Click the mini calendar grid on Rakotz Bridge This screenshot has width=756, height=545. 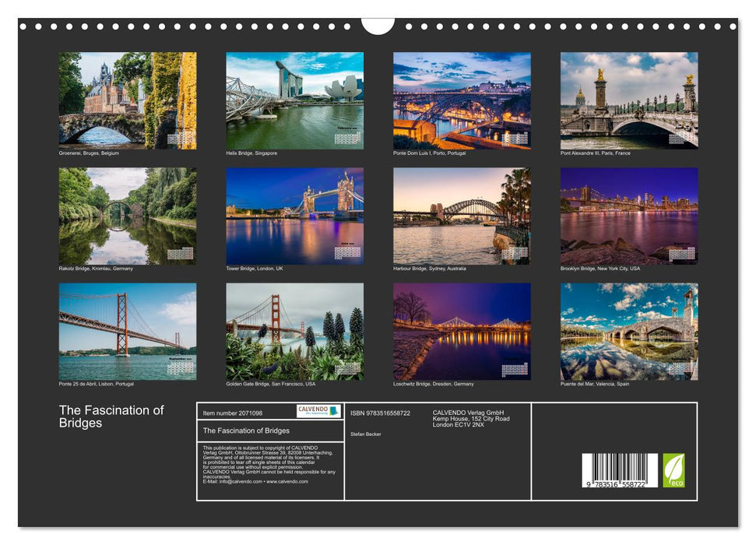pos(180,251)
